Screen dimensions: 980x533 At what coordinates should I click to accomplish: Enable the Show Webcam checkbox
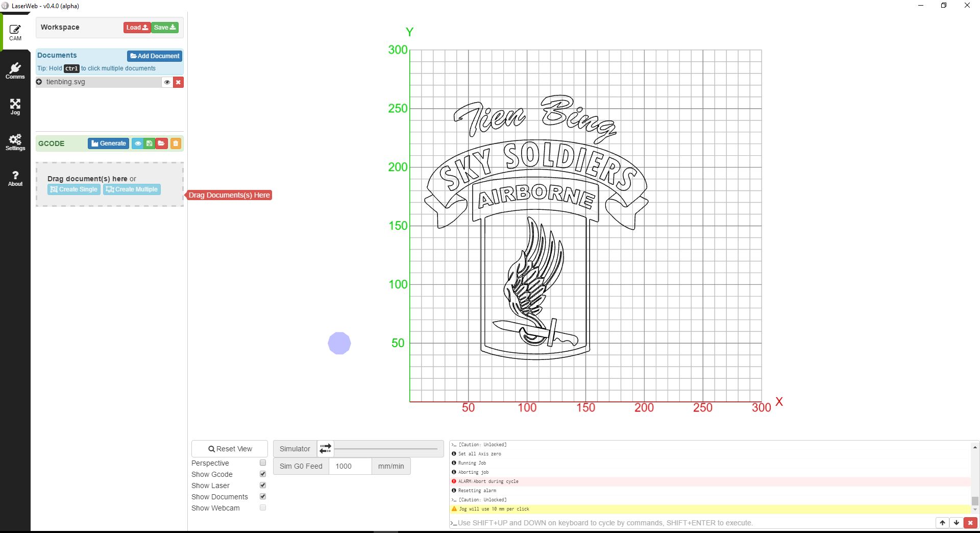tap(263, 508)
